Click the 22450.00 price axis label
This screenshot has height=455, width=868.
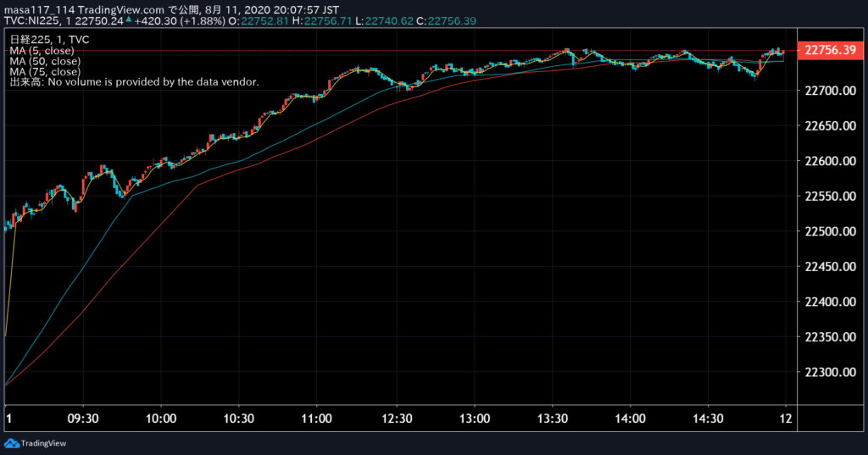pos(830,266)
